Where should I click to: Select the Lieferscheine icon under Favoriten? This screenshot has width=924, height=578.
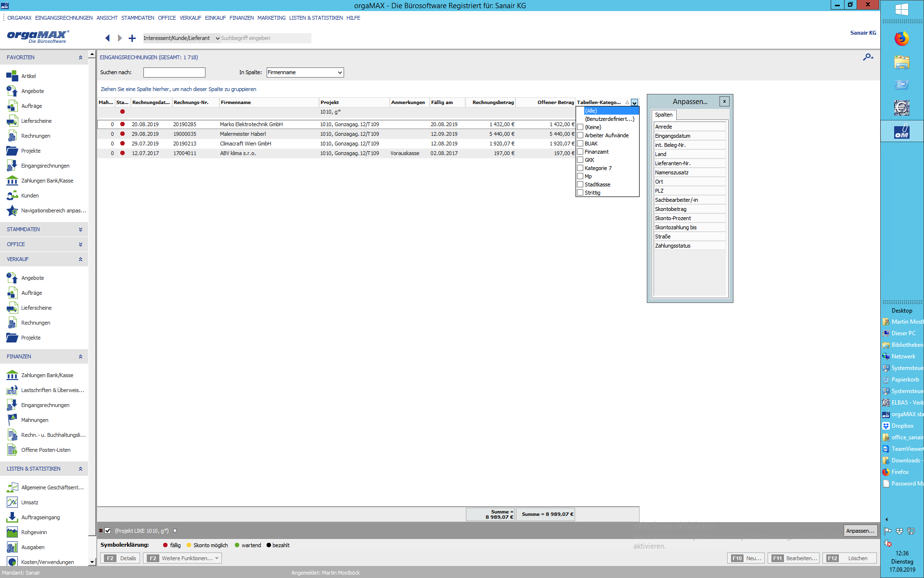pos(12,121)
